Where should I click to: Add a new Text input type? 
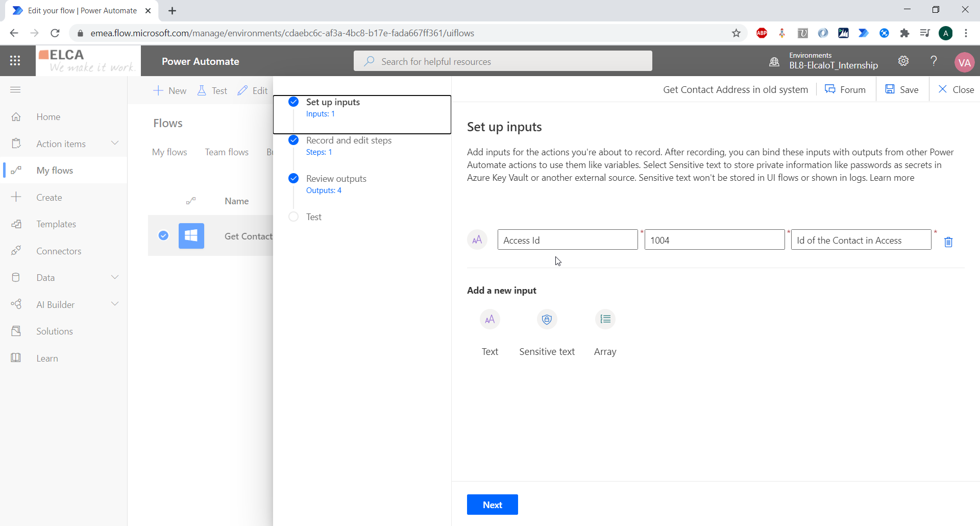[x=490, y=319]
